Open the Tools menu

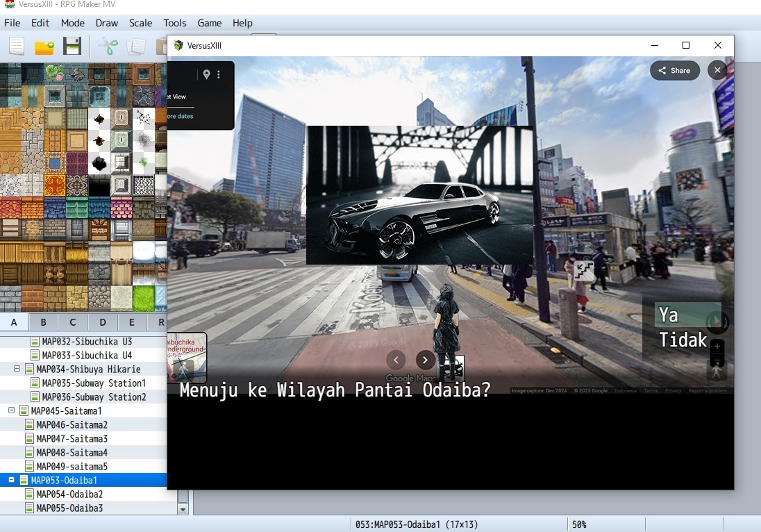point(175,23)
